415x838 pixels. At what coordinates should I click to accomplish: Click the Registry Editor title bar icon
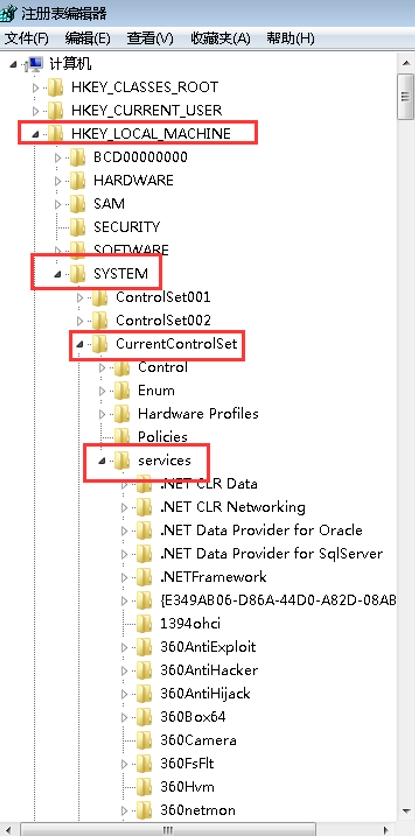(x=7, y=13)
